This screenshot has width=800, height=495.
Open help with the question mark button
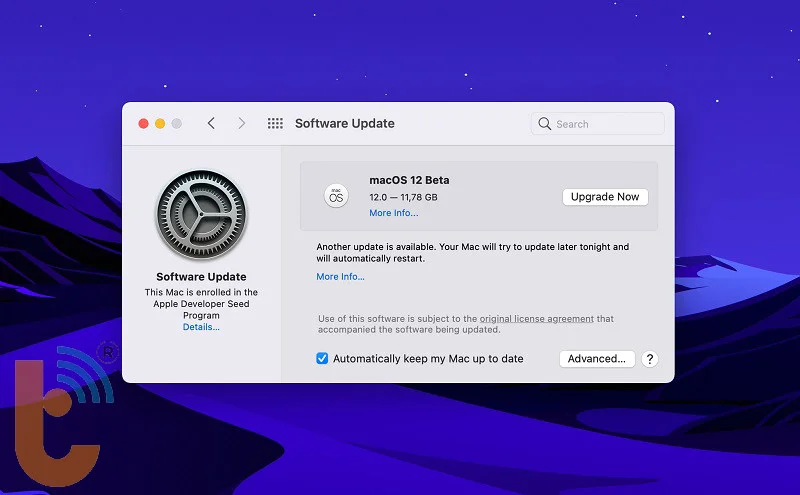tap(649, 359)
